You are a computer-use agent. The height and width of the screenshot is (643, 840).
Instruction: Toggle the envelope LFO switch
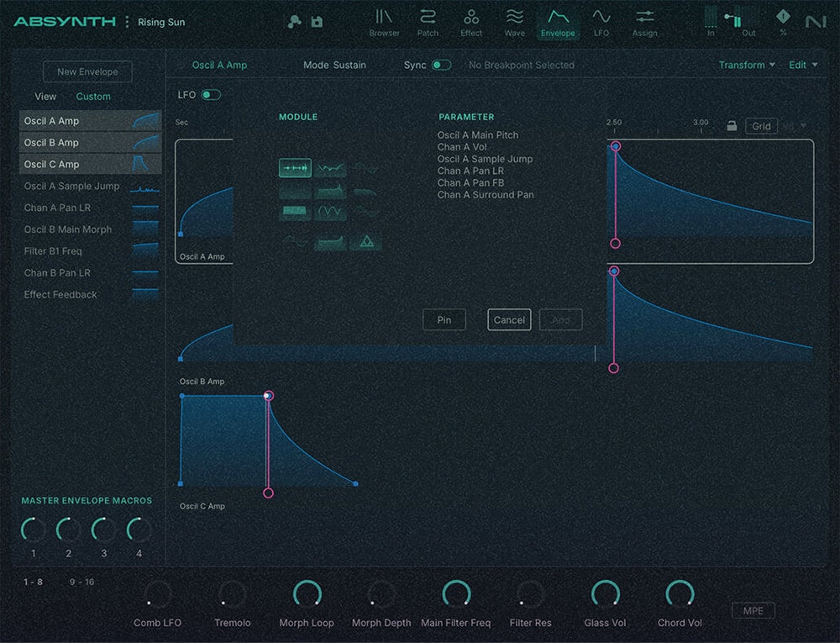pyautogui.click(x=211, y=95)
